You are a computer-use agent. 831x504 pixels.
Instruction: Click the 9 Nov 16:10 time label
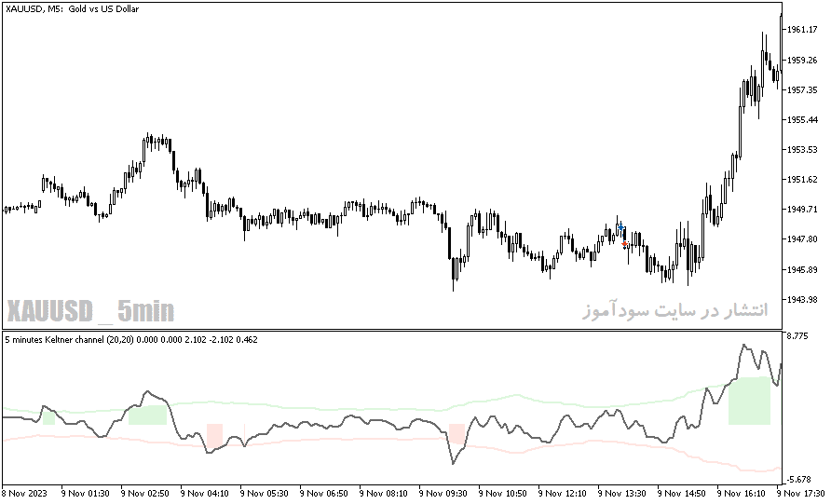pos(742,494)
